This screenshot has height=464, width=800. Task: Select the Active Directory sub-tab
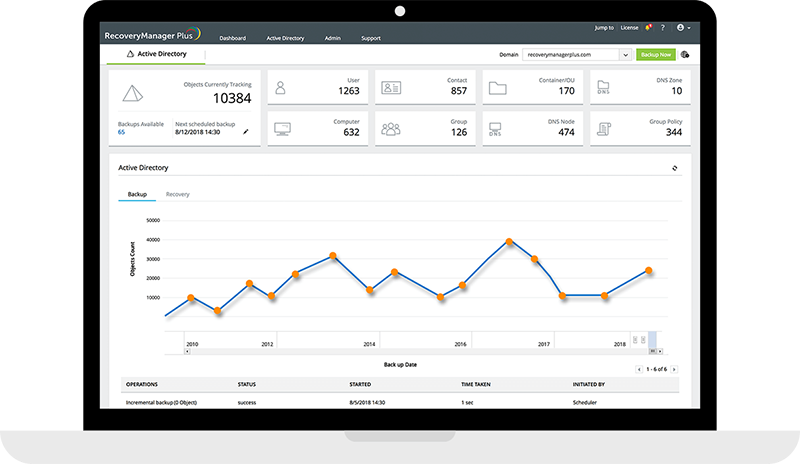click(156, 54)
